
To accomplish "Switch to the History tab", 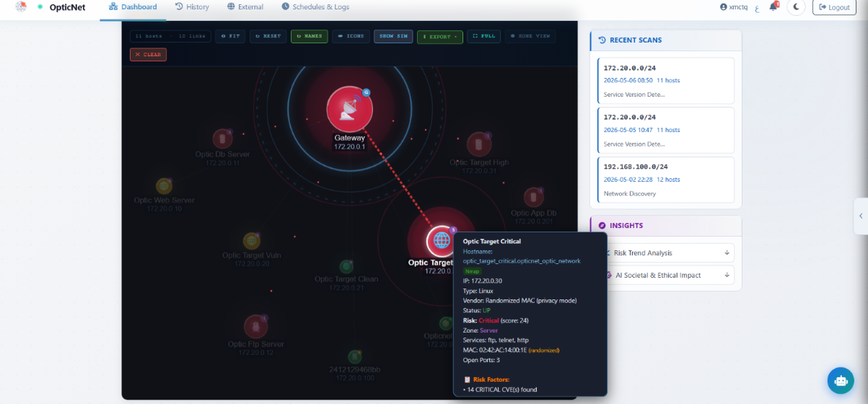I will (192, 7).
